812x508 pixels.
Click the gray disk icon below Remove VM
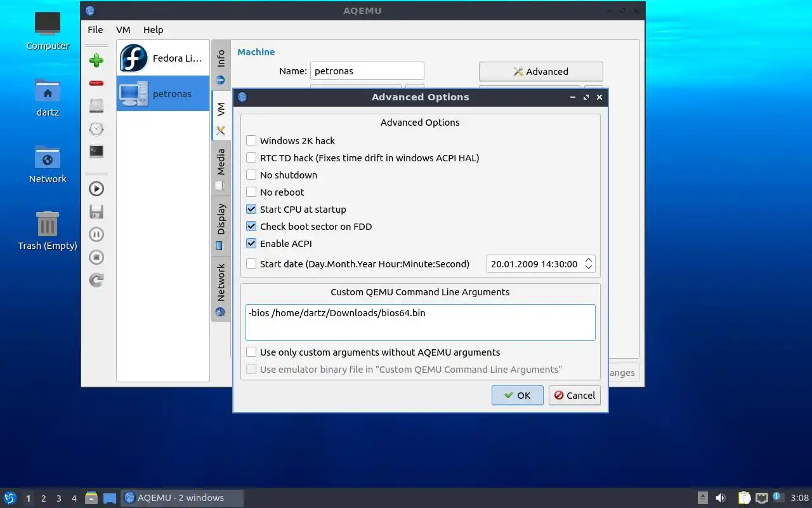[x=96, y=105]
